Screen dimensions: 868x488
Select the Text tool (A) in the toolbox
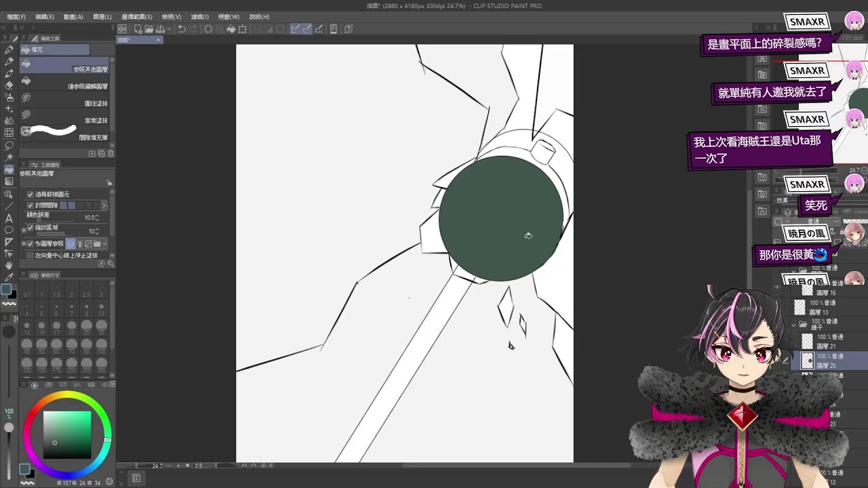(x=9, y=218)
